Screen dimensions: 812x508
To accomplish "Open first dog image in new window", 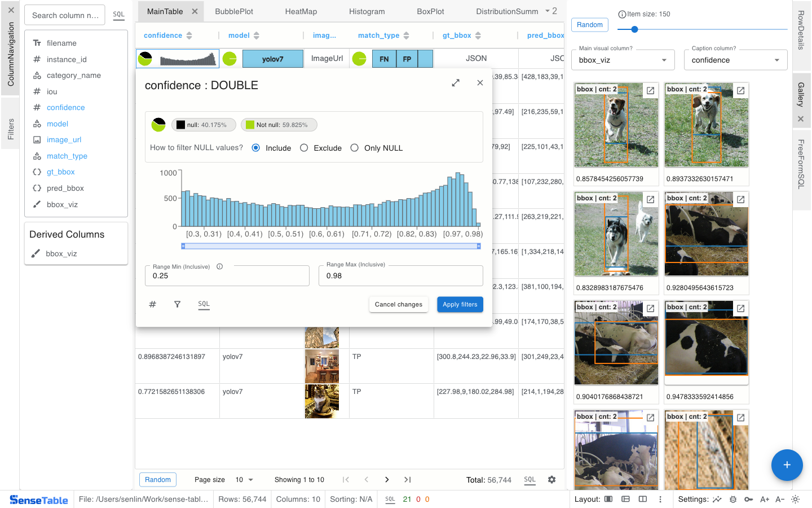I will 650,90.
